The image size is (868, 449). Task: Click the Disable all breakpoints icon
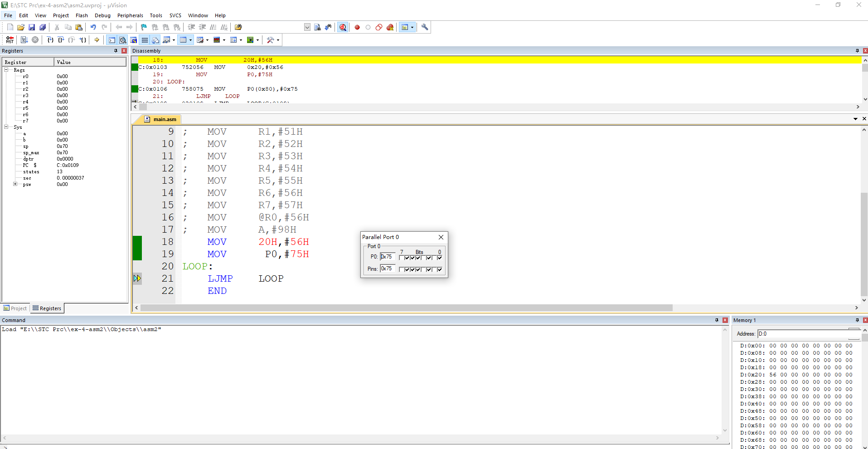click(379, 27)
